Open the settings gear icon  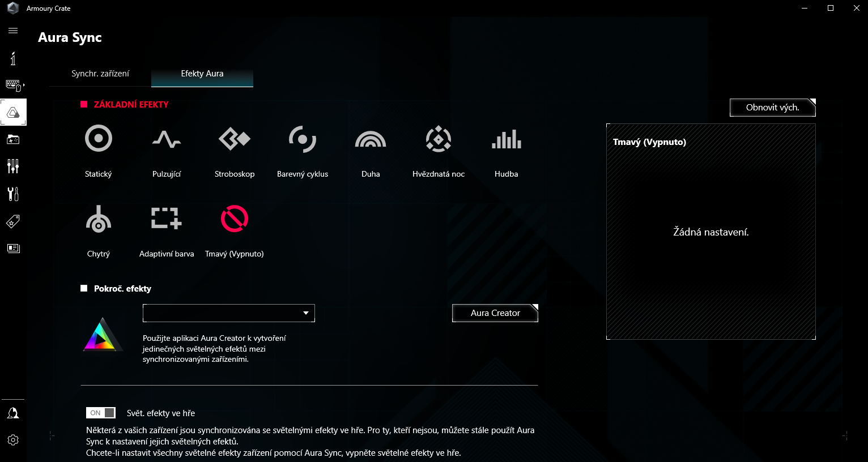click(13, 440)
